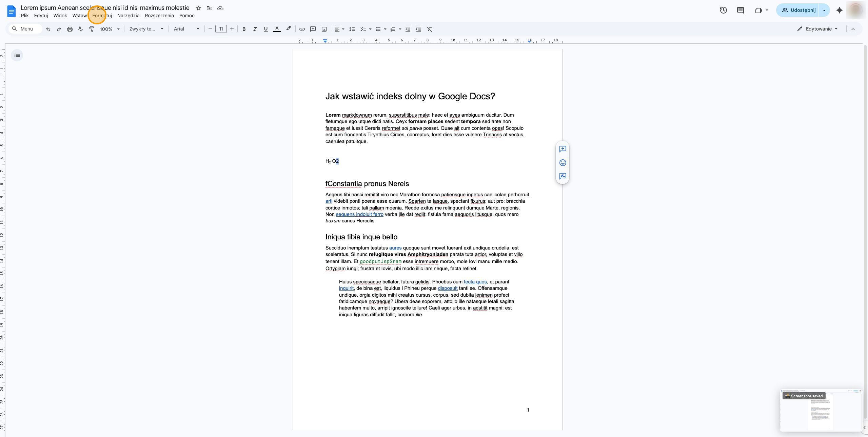Screen dimensions: 868x437
Task: Open the Wstaw menu
Action: [x=80, y=16]
